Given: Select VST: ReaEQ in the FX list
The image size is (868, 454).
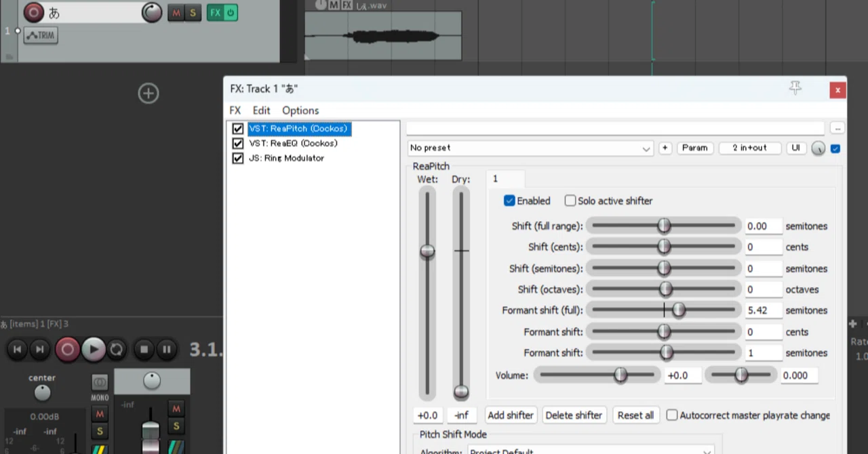Looking at the screenshot, I should click(x=293, y=143).
